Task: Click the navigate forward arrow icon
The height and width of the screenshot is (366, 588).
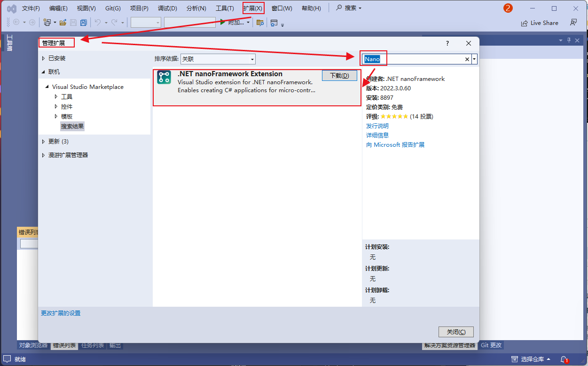Action: click(32, 22)
